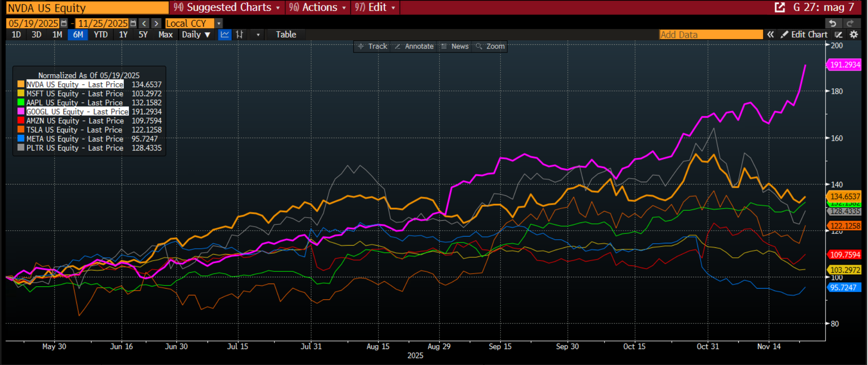Click the GOOGL magenta legend color swatch
The width and height of the screenshot is (868, 365).
(x=21, y=111)
